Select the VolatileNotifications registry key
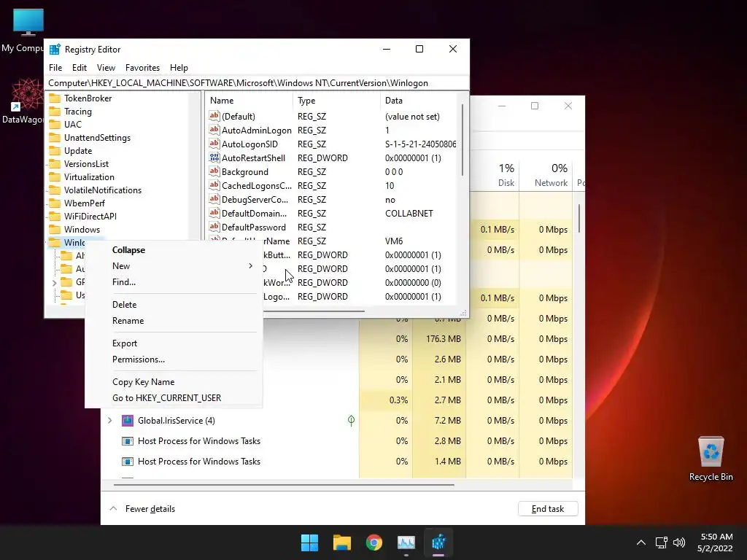Image resolution: width=747 pixels, height=560 pixels. [x=103, y=190]
